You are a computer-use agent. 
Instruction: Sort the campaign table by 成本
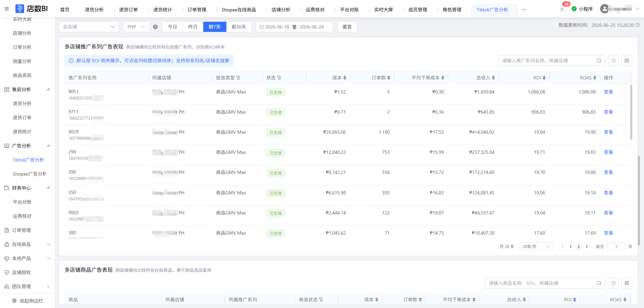point(345,78)
